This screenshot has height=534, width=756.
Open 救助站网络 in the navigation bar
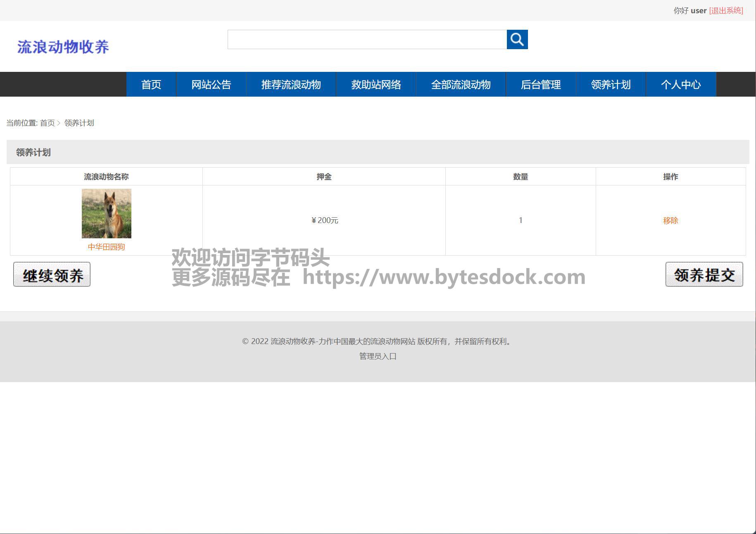point(376,85)
